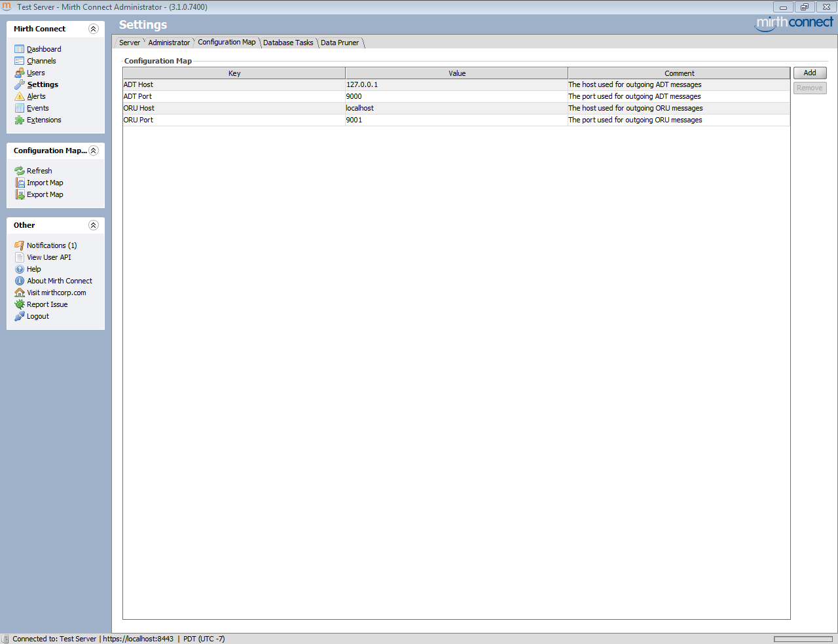
Task: Click the PDT (UTC -7) status text
Action: coord(204,639)
